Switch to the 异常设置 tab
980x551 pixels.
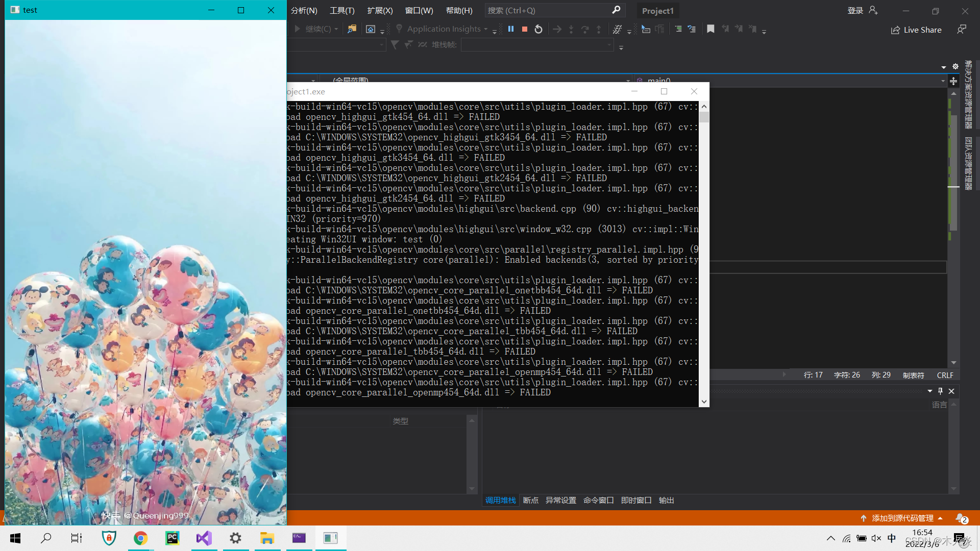click(x=561, y=500)
